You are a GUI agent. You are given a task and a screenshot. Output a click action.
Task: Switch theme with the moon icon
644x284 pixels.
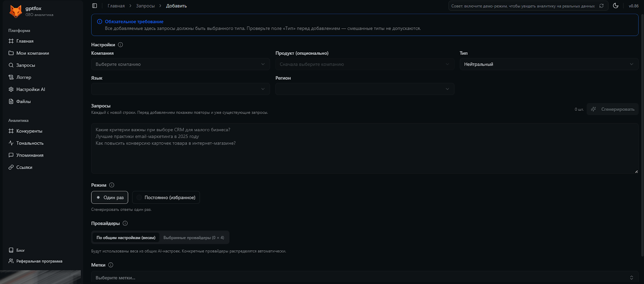615,6
